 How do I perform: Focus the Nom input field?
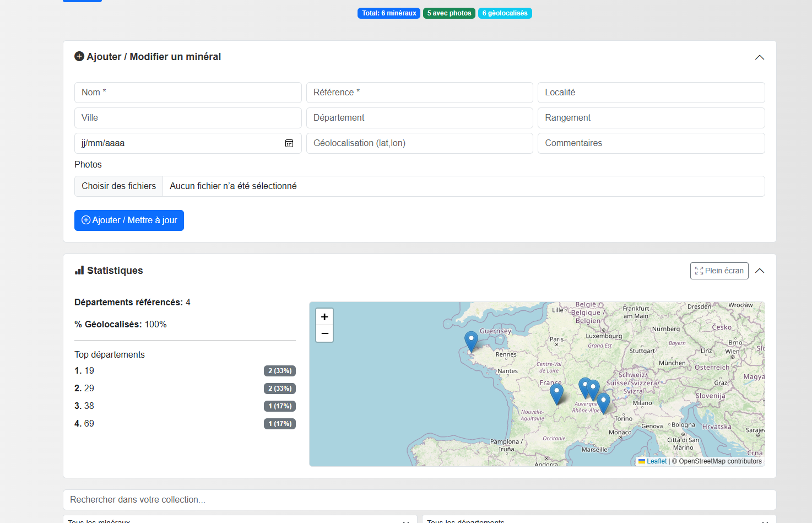coord(188,93)
